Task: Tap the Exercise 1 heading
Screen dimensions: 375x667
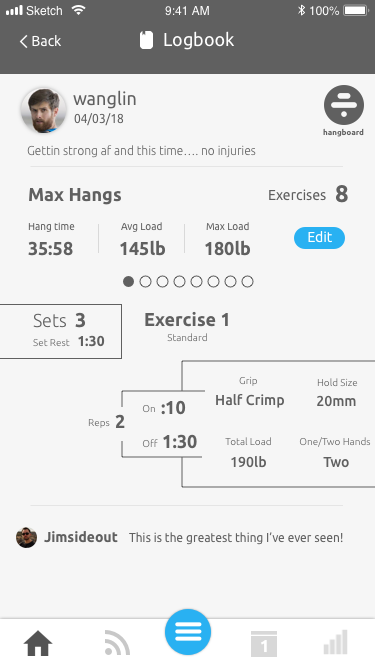Action: pyautogui.click(x=187, y=320)
